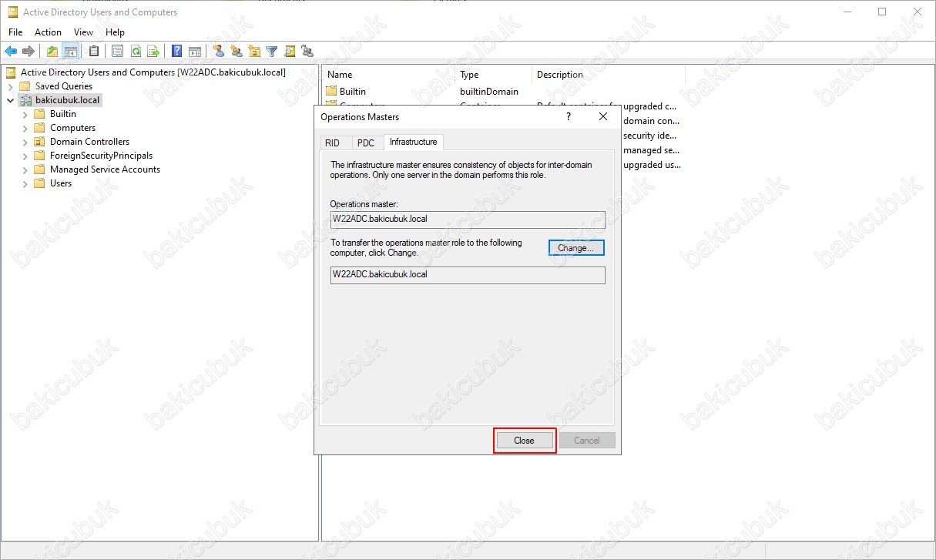
Task: Open the Help menu
Action: (x=115, y=32)
